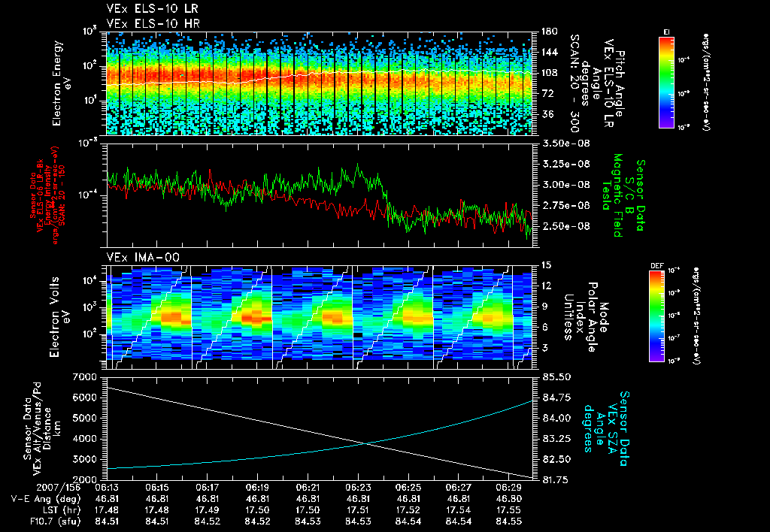The width and height of the screenshot is (770, 532).
Task: Click the 'Polar Angle Index' axis label
Action: point(587,317)
